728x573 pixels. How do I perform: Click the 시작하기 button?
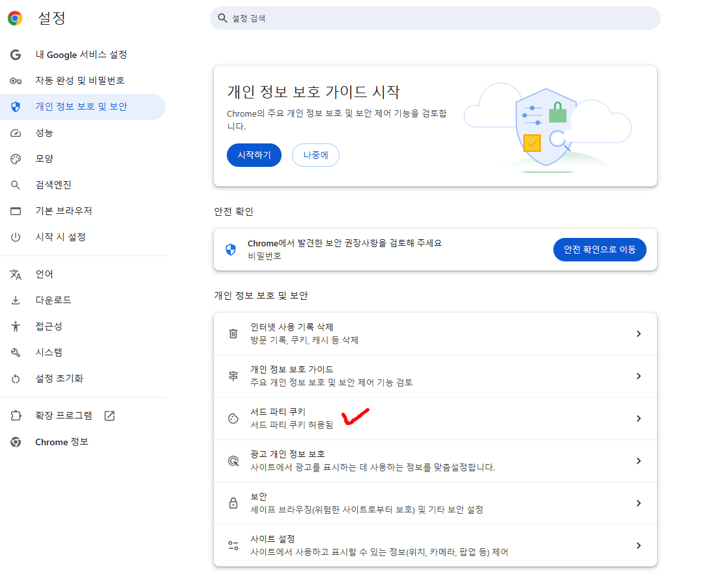[254, 155]
